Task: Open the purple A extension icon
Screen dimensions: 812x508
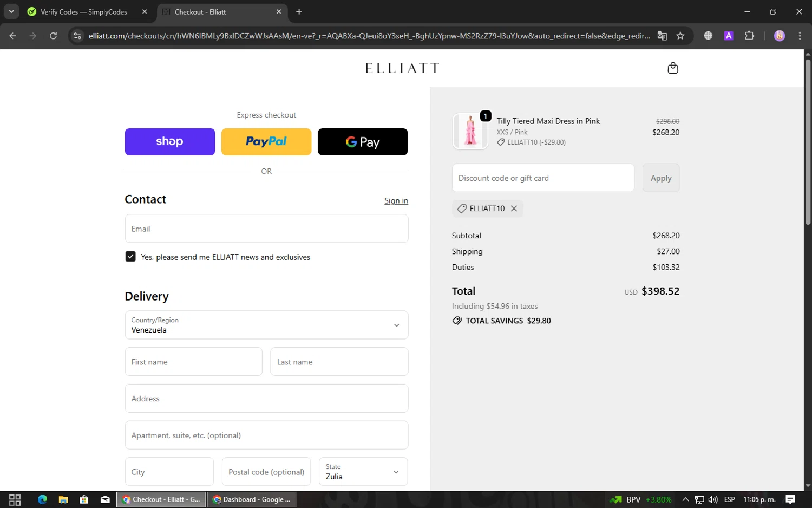Action: tap(729, 36)
